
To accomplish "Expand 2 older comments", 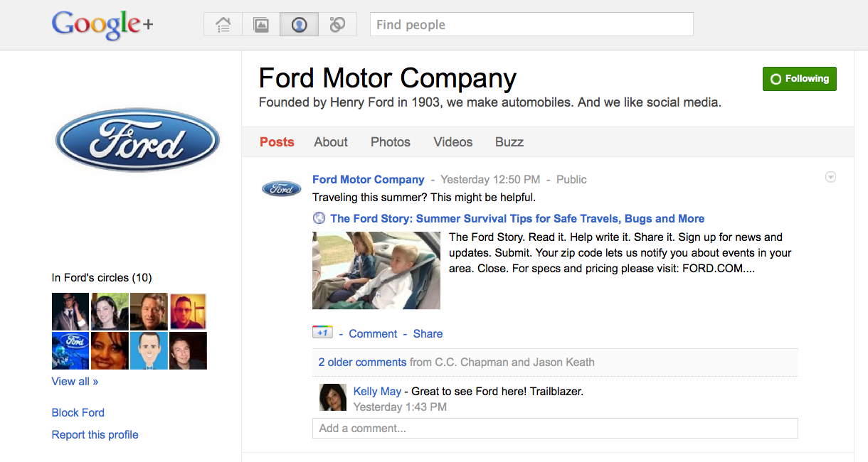I will tap(362, 362).
